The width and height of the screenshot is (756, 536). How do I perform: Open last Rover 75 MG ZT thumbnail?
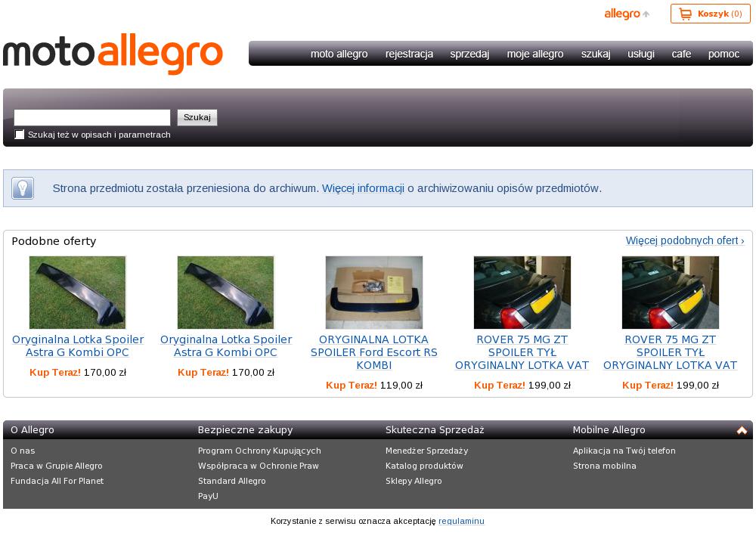(670, 293)
